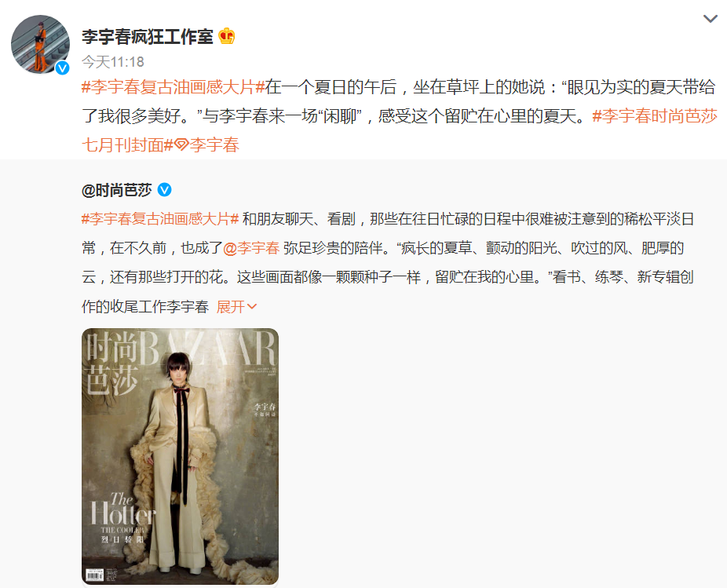Open the post options chevron menu
This screenshot has height=588, width=727.
coord(711,19)
